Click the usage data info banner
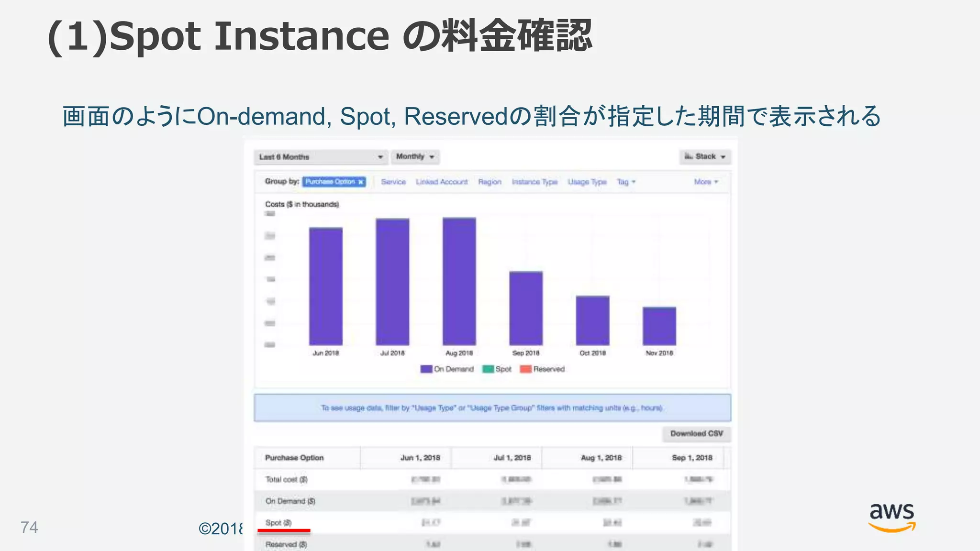Screen dimensions: 980x551 pos(492,408)
